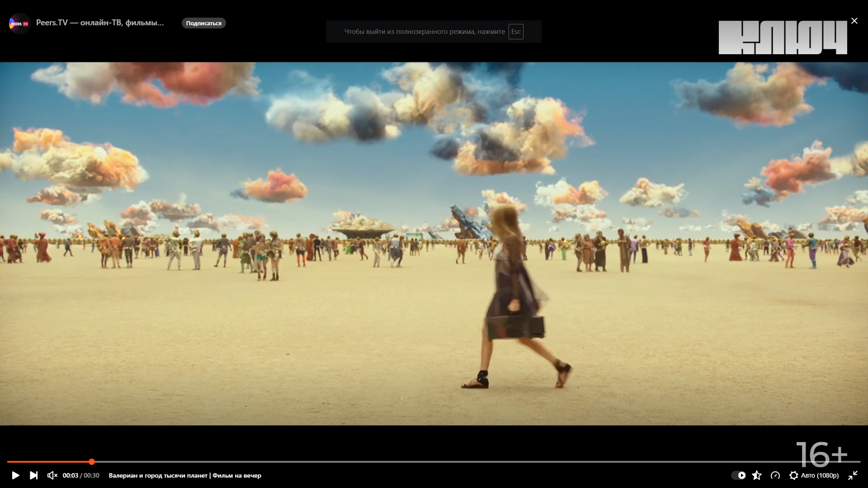This screenshot has height=488, width=868.
Task: Open playback speed control
Action: 775,475
